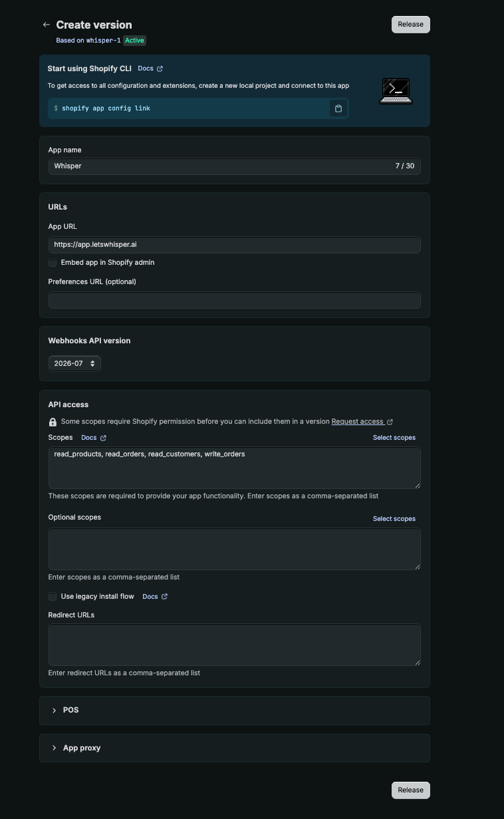Enable Use legacy install flow checkbox
The height and width of the screenshot is (819, 504).
click(53, 597)
